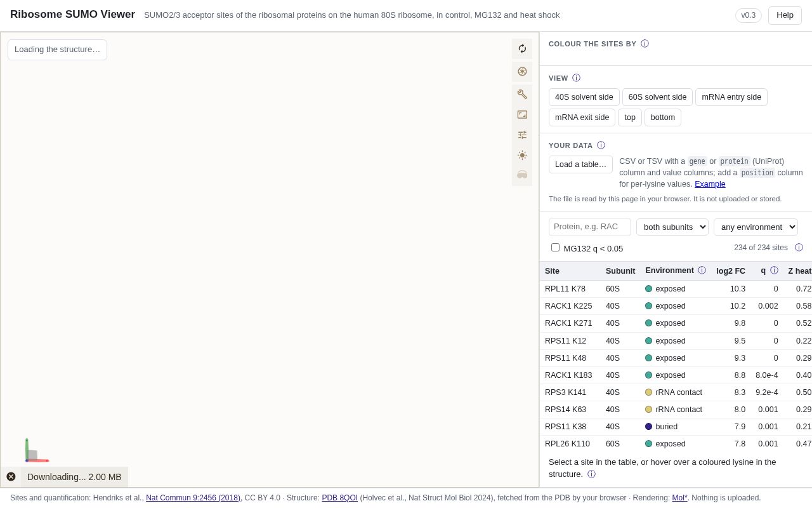
Task: Choose the top view button
Action: click(x=630, y=117)
